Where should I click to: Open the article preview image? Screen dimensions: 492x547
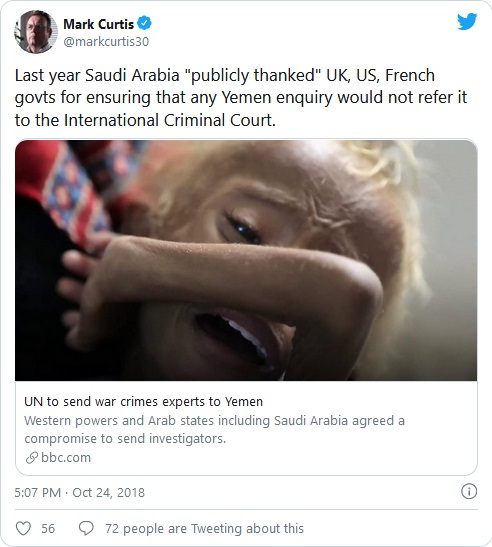[x=246, y=260]
